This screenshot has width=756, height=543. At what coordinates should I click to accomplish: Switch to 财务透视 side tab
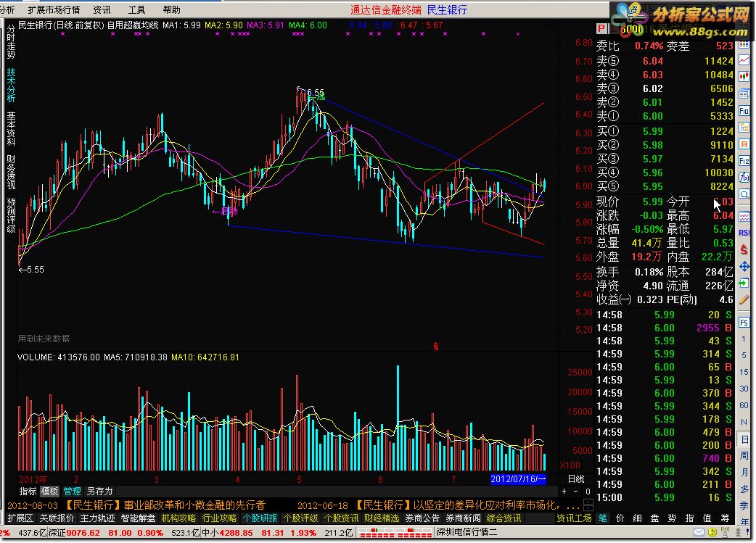click(x=11, y=172)
